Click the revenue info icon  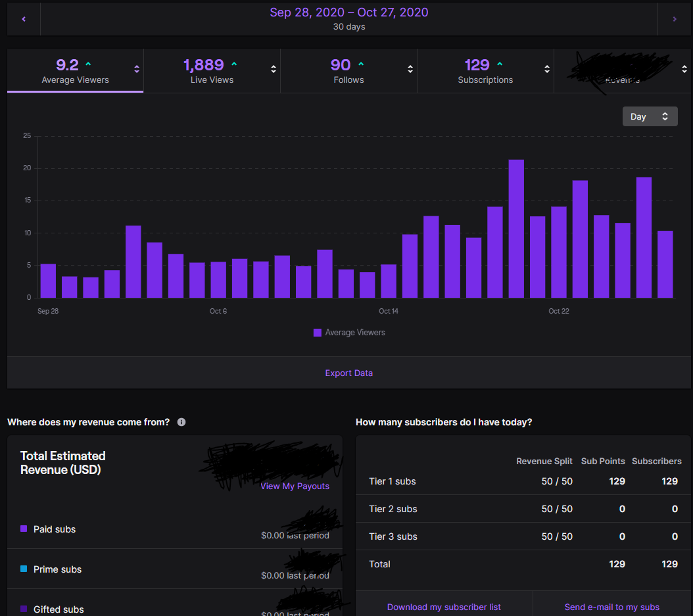tap(181, 422)
